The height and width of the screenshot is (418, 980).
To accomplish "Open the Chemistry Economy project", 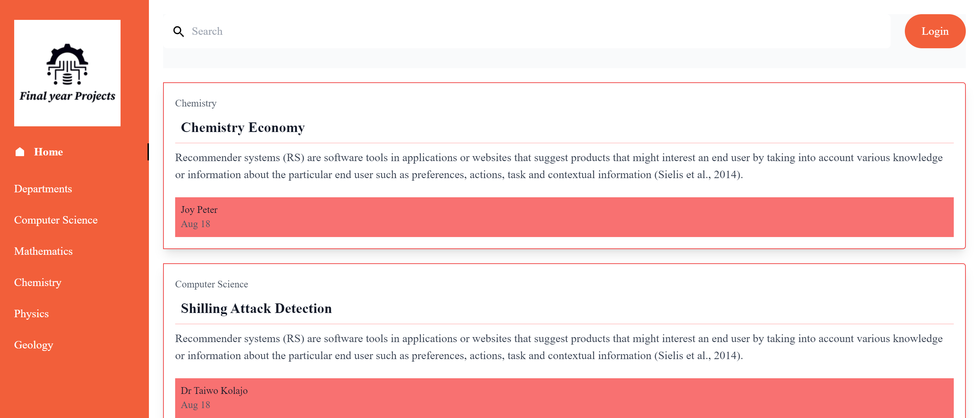I will (x=243, y=127).
